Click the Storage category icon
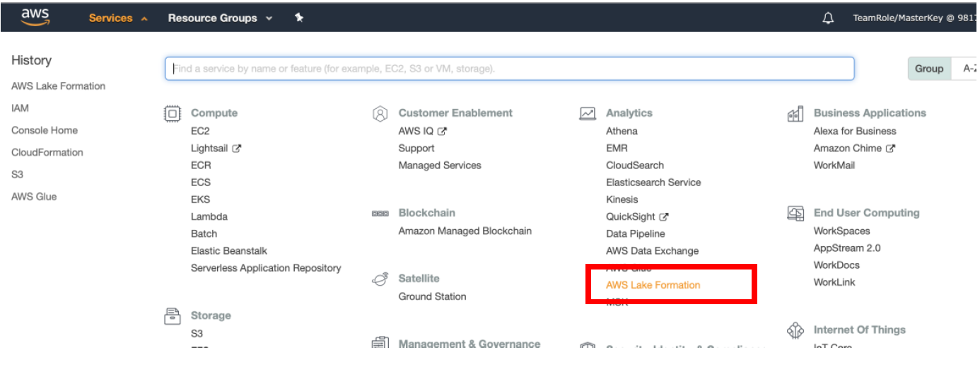This screenshot has width=980, height=365. 172,315
